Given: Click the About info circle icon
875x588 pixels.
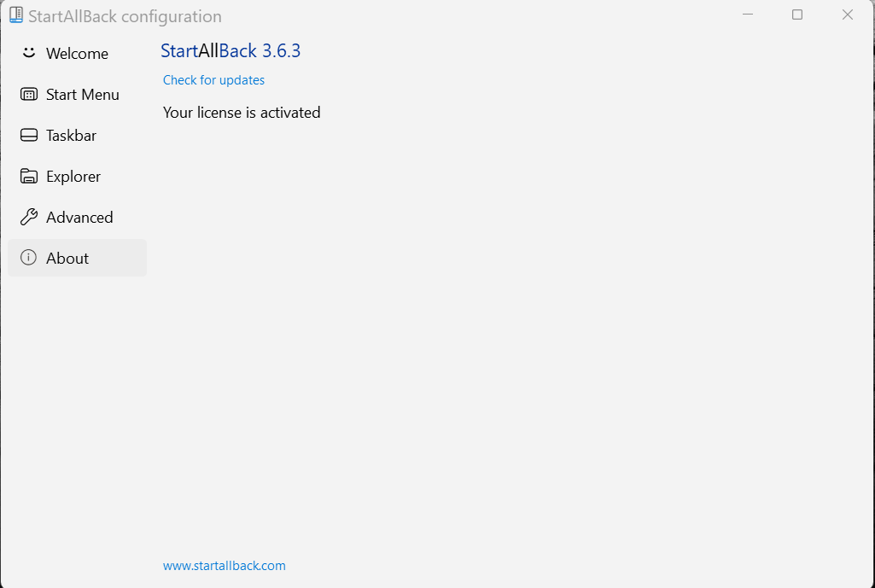Looking at the screenshot, I should point(28,257).
